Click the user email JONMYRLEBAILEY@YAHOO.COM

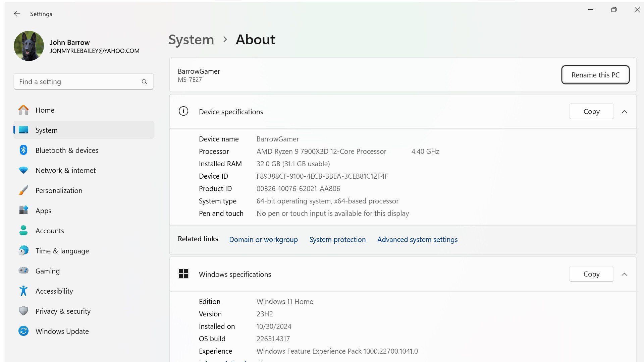click(x=95, y=51)
